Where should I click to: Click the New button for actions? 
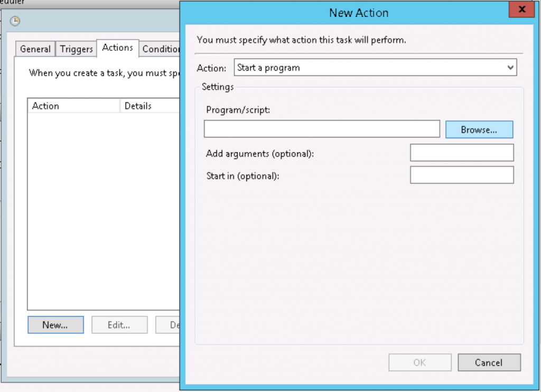coord(55,324)
